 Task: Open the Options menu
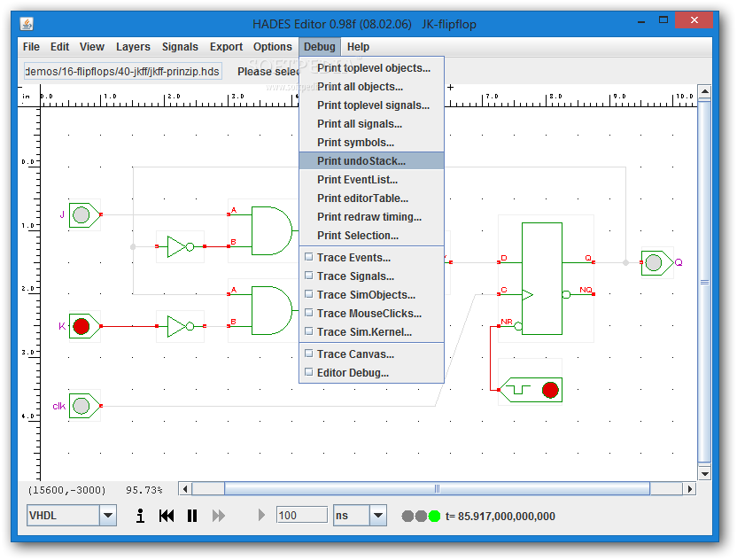coord(273,47)
